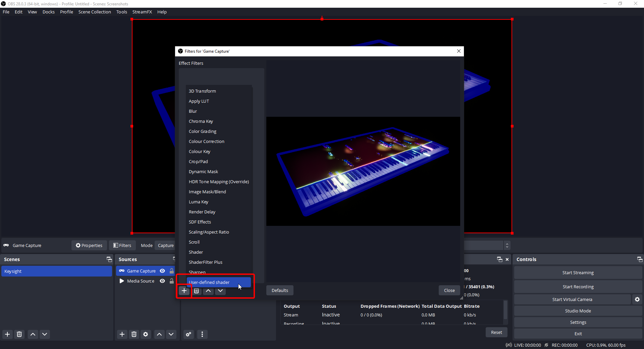
Task: Open the Profile menu
Action: pyautogui.click(x=66, y=12)
